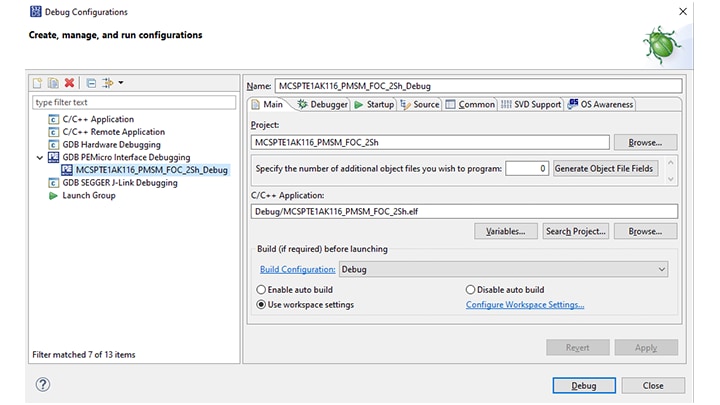Click the New launch configuration icon
The image size is (720, 405).
coord(38,83)
